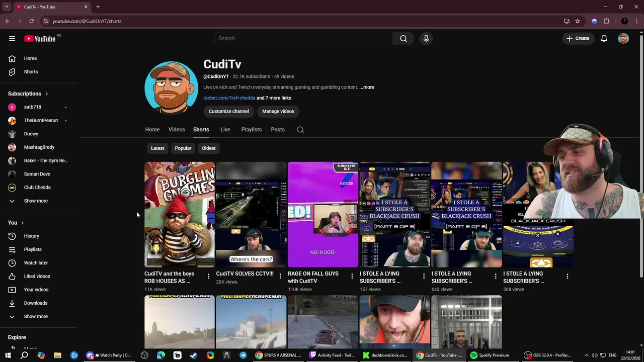The height and width of the screenshot is (362, 644).
Task: Open options menu for ROB HOUSES short
Action: click(x=208, y=276)
